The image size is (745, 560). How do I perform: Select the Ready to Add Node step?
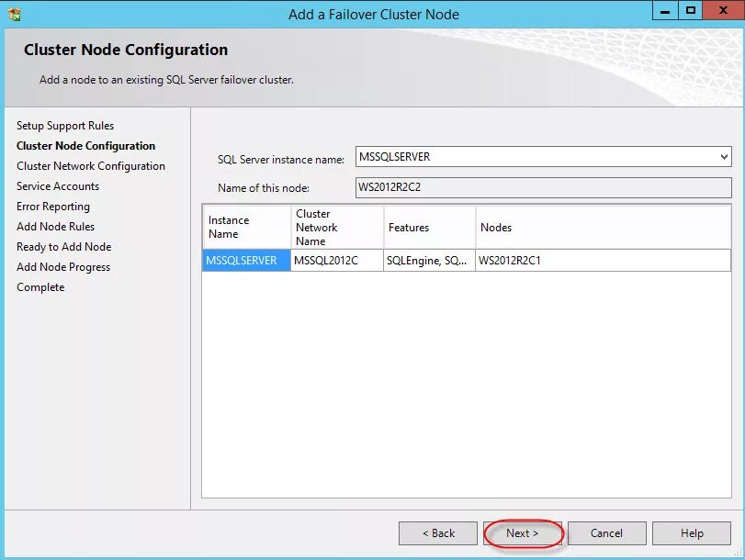63,247
